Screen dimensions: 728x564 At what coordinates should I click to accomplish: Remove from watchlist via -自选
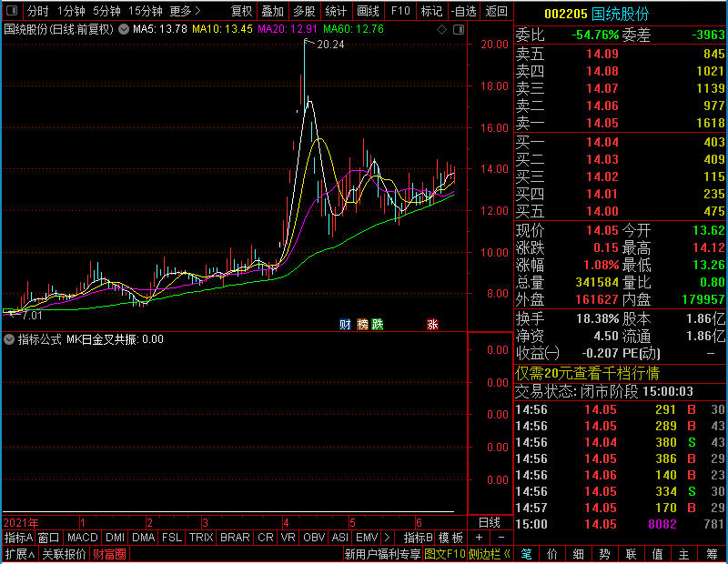[464, 11]
